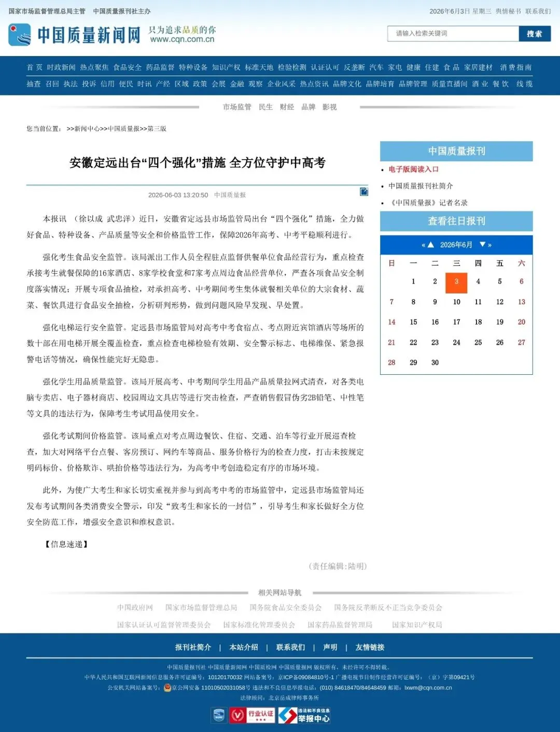Click 联系我们 in the top bar
The image size is (560, 732).
pyautogui.click(x=538, y=11)
